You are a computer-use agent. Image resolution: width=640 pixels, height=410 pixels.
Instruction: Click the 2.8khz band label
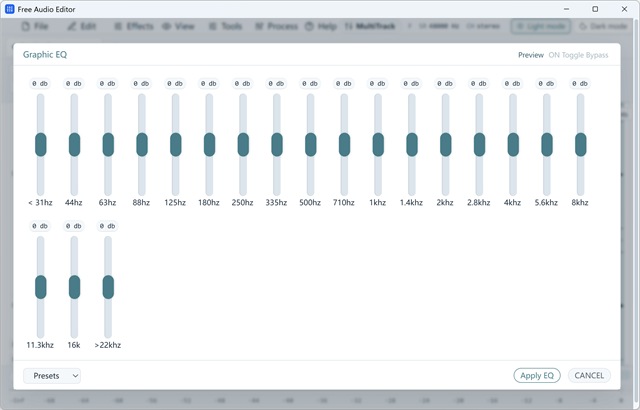click(478, 203)
